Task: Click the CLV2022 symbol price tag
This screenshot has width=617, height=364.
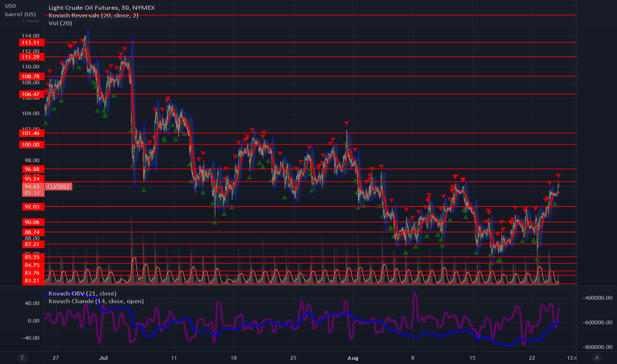Action: 58,187
